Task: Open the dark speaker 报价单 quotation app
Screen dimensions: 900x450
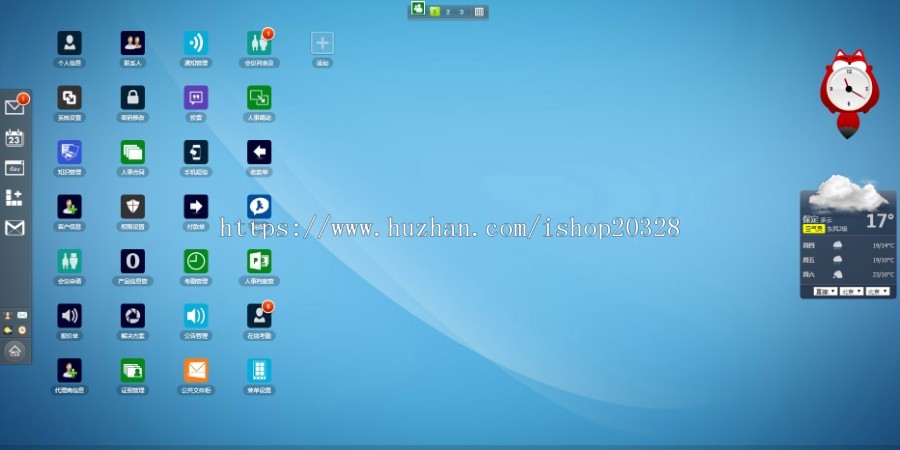Action: (x=69, y=316)
